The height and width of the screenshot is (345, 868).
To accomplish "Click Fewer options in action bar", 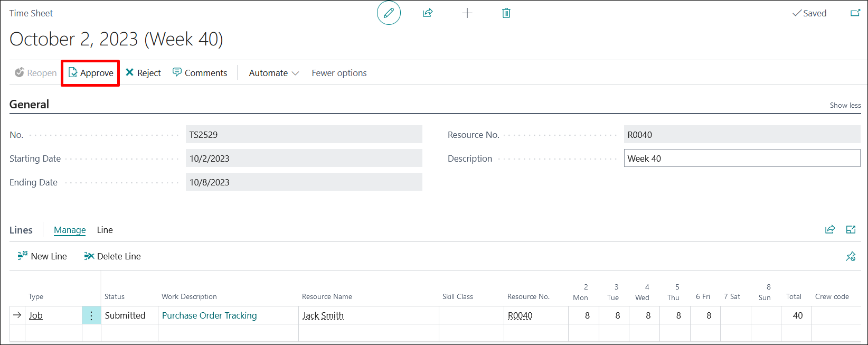I will tap(339, 73).
